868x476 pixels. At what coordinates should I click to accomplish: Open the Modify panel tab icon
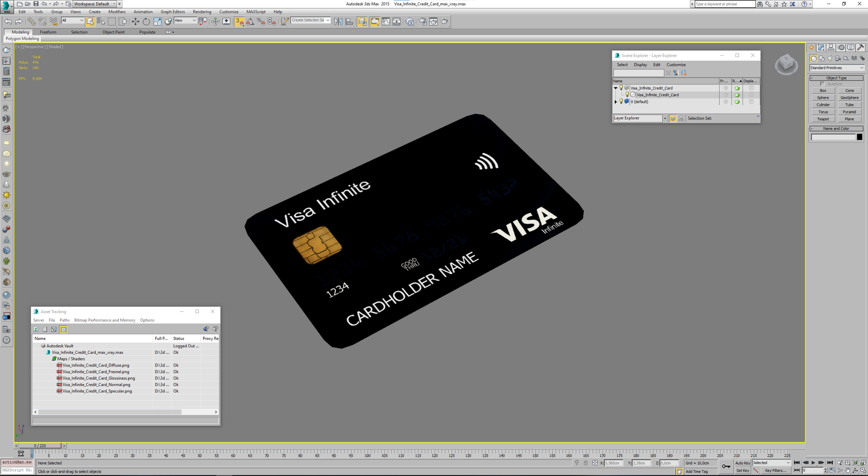(x=821, y=48)
